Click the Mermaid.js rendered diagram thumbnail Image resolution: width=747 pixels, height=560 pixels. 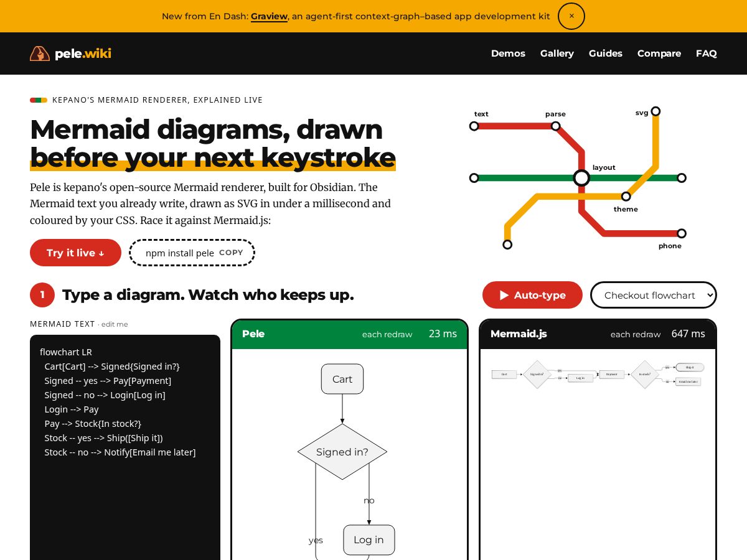coord(598,375)
